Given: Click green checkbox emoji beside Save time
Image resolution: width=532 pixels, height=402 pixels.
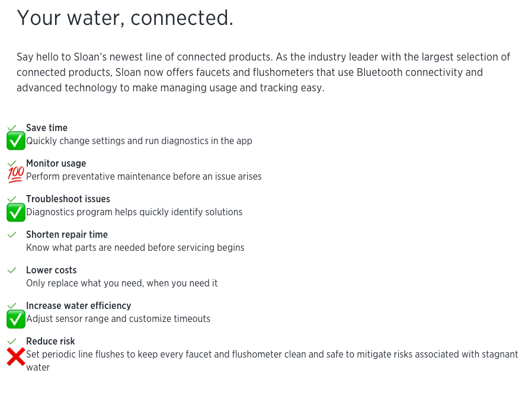Looking at the screenshot, I should (15, 141).
